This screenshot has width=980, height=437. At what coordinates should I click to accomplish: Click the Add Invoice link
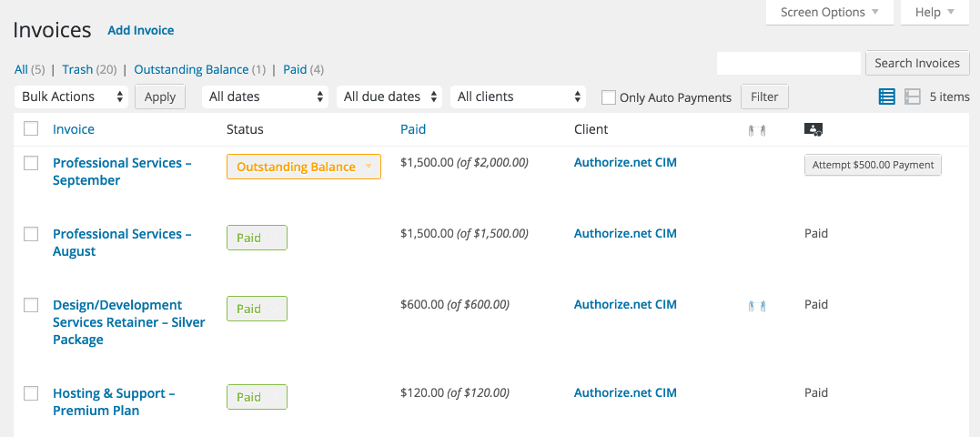coord(140,30)
